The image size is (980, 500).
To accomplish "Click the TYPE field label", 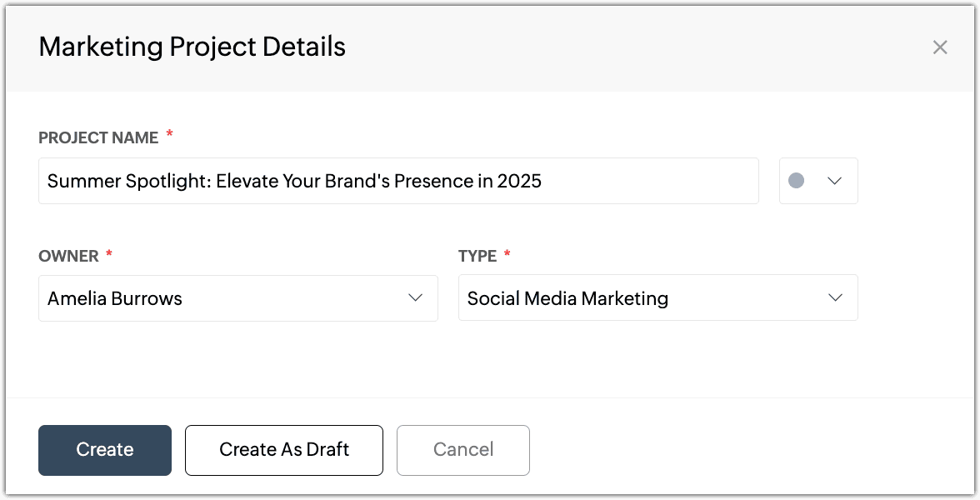I will [x=477, y=256].
